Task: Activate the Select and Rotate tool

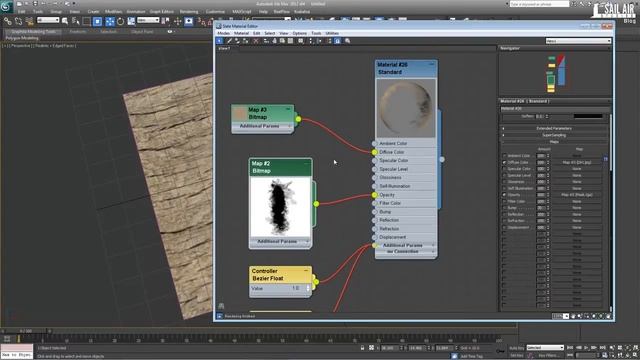Action: [120, 21]
